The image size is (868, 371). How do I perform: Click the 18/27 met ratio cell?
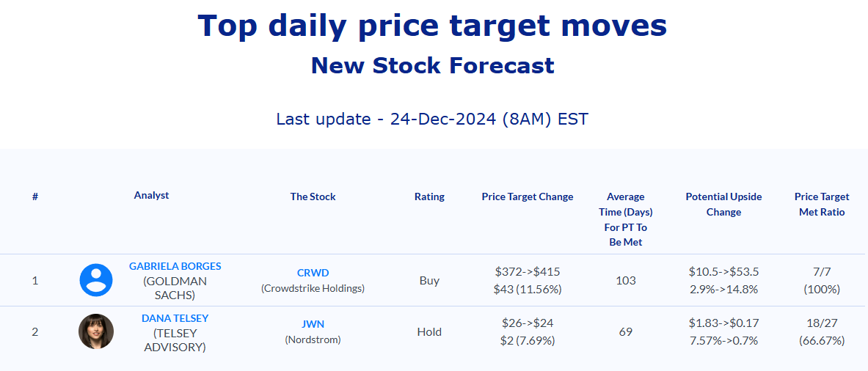[822, 323]
